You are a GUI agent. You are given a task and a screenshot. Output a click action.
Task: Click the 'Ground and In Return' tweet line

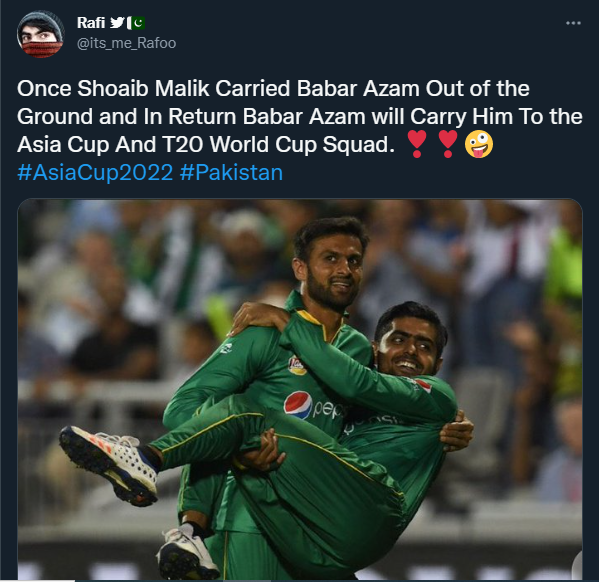click(300, 117)
